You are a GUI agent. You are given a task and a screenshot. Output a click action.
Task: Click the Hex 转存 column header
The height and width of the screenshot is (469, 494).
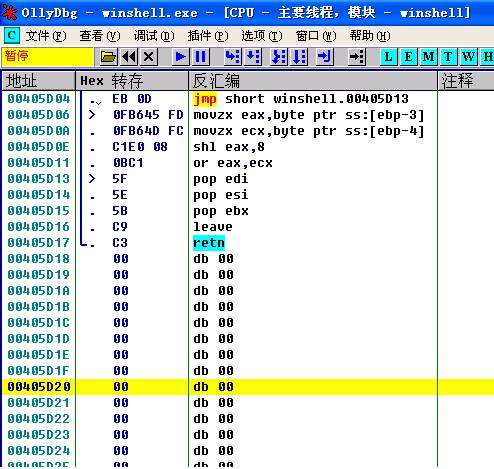pyautogui.click(x=132, y=81)
